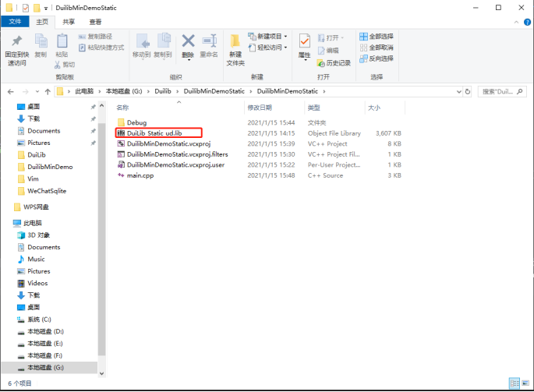This screenshot has height=392, width=534.
Task: Open the Vim folder in sidebar
Action: tap(33, 178)
